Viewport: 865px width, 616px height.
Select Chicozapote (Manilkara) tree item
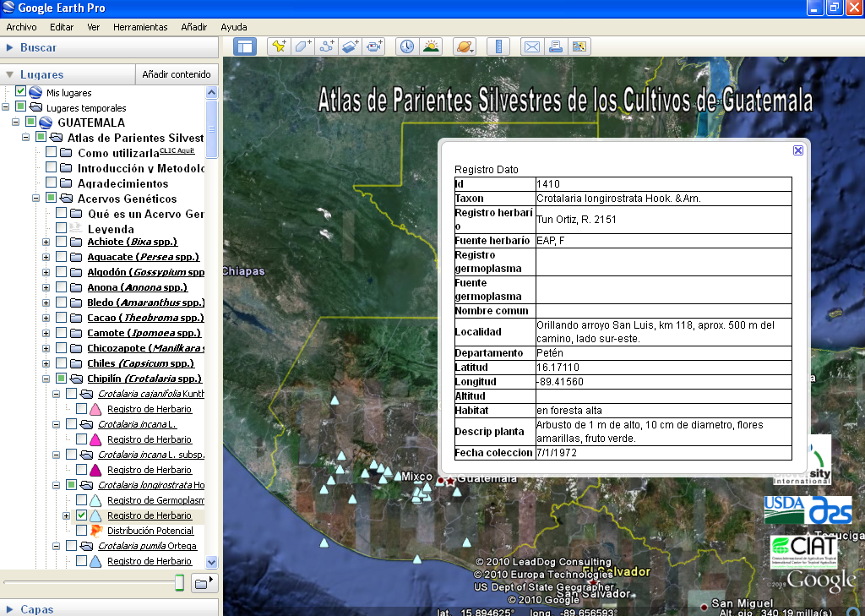145,348
